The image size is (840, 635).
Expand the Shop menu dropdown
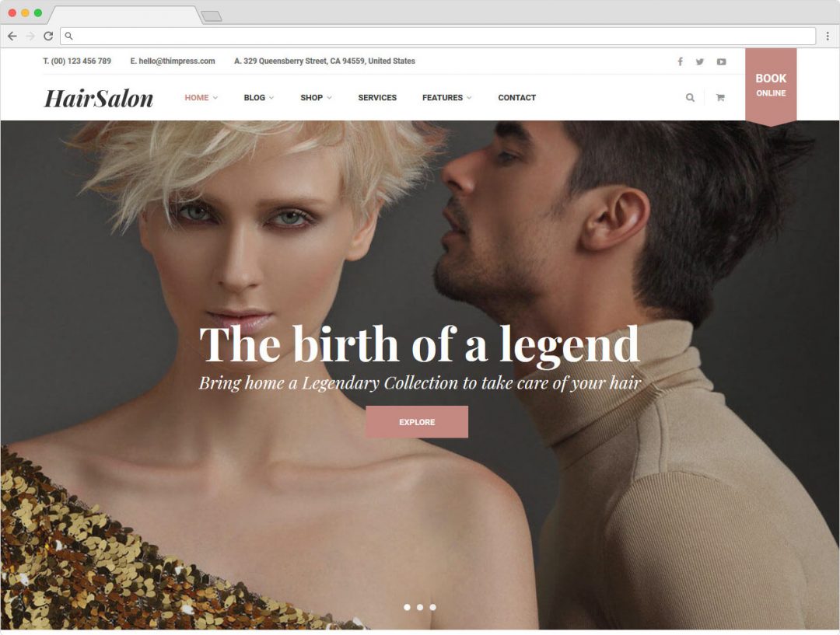coord(316,97)
